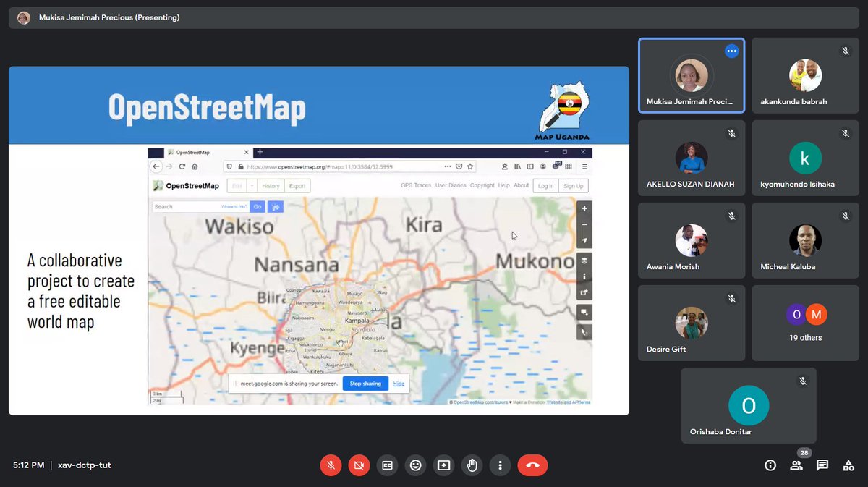Click the bookmark star in address bar

click(469, 166)
